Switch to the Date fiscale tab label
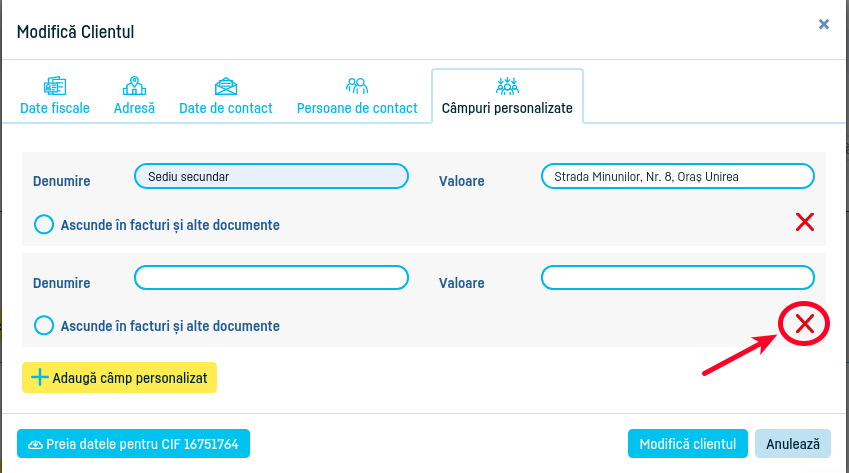Viewport: 849px width, 473px height. coord(55,108)
